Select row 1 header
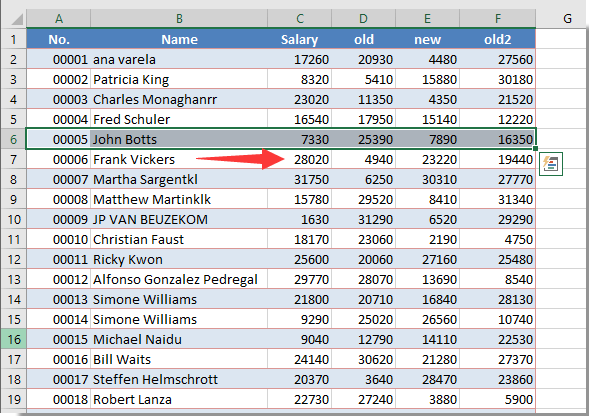This screenshot has height=416, width=589. [x=14, y=39]
